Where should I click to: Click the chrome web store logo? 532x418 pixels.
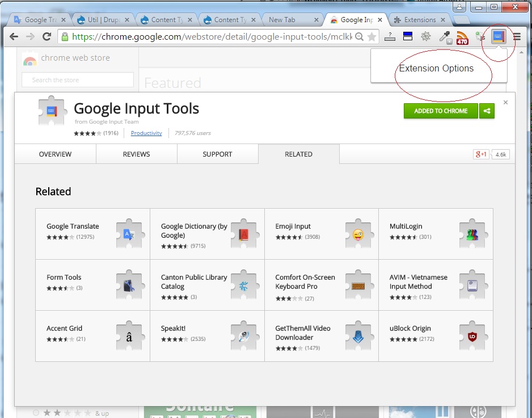coord(66,59)
